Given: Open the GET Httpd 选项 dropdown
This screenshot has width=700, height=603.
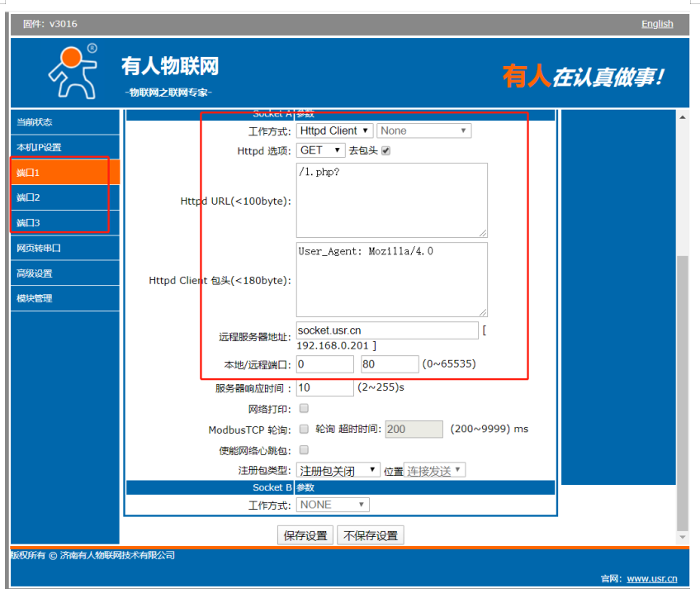Looking at the screenshot, I should click(x=320, y=150).
